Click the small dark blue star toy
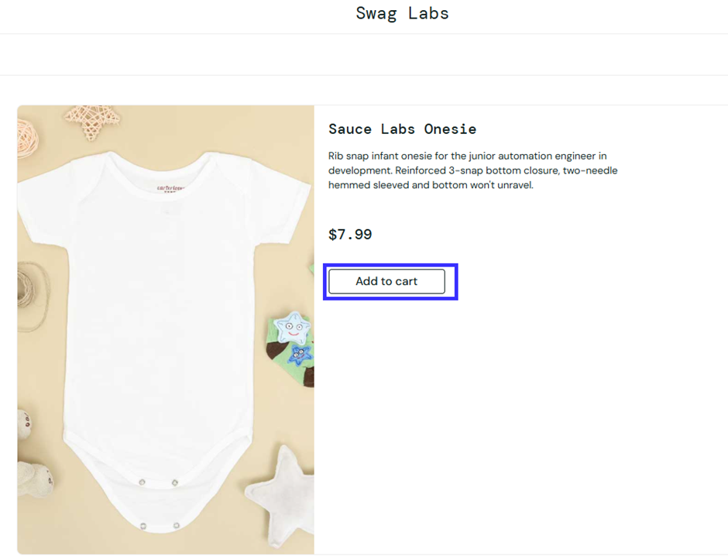This screenshot has width=728, height=560. (x=299, y=355)
